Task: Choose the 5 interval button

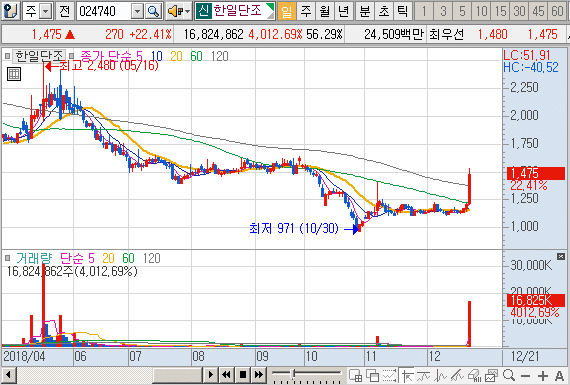Action: [462, 11]
